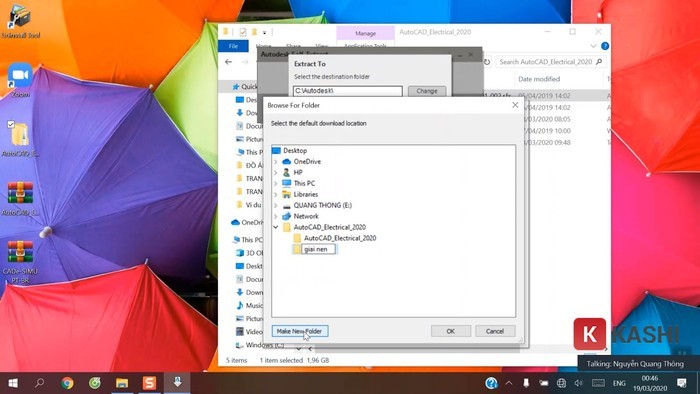Screen dimensions: 700x394
Task: Open the volume speaker tray icon
Action: click(579, 383)
